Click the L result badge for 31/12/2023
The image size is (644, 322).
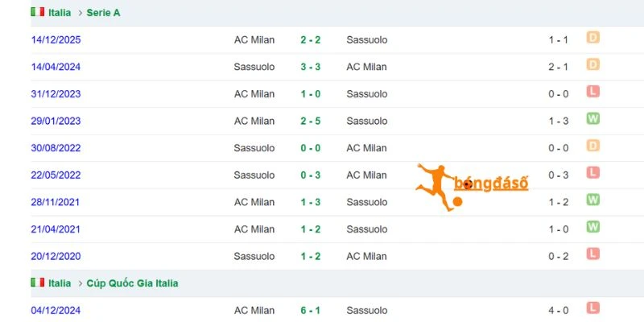click(592, 92)
